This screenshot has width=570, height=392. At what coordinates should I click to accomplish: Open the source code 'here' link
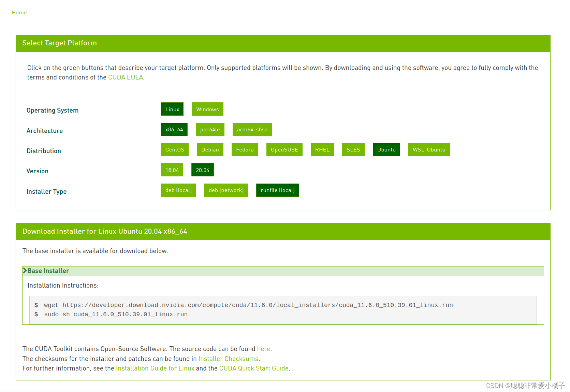point(264,349)
